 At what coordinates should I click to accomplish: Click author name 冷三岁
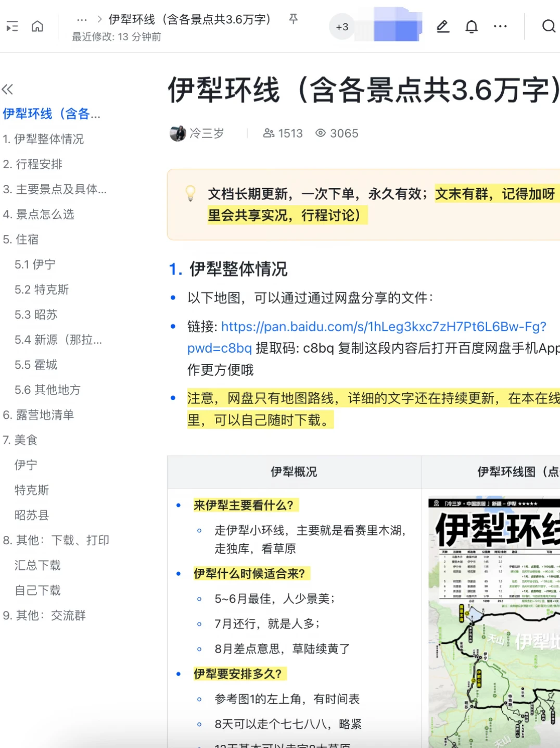(x=207, y=133)
